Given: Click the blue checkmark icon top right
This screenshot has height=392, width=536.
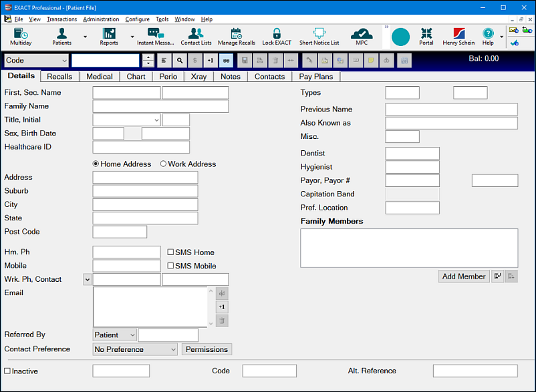Looking at the screenshot, I should (x=514, y=43).
